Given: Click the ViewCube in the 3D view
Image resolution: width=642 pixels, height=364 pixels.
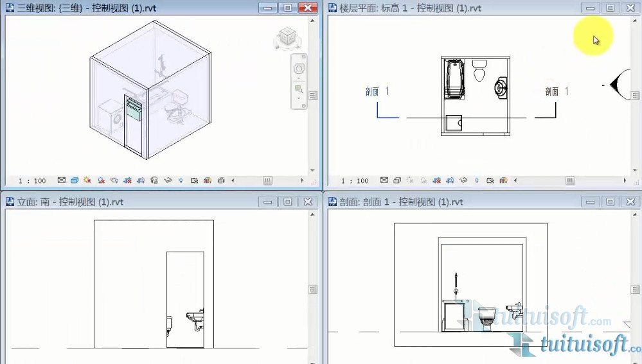Looking at the screenshot, I should pos(287,37).
